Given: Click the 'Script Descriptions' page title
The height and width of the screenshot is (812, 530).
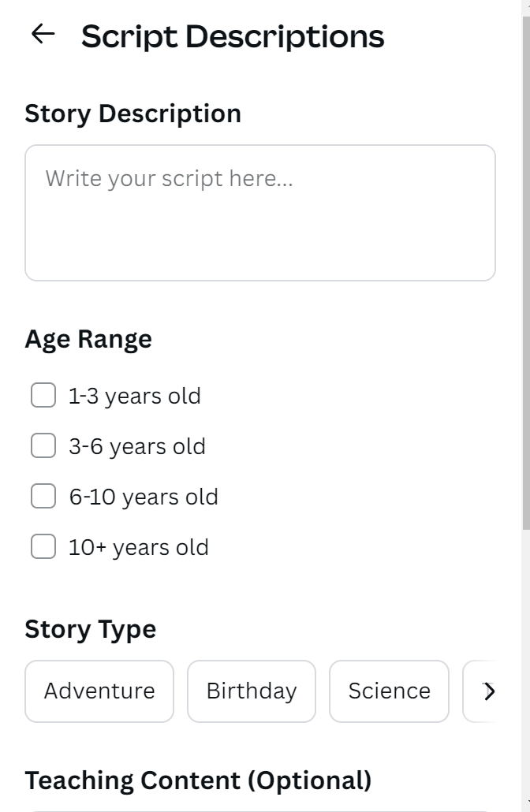Looking at the screenshot, I should (233, 36).
